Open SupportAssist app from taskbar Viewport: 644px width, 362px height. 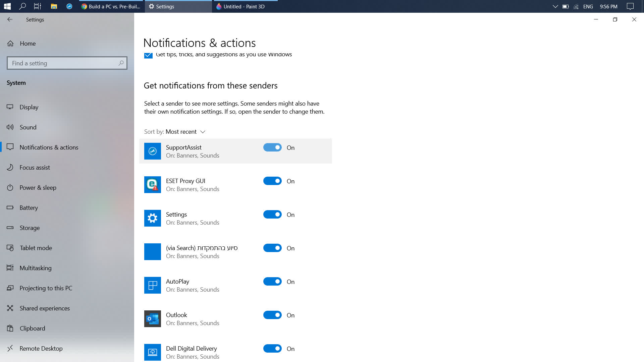[x=69, y=6]
